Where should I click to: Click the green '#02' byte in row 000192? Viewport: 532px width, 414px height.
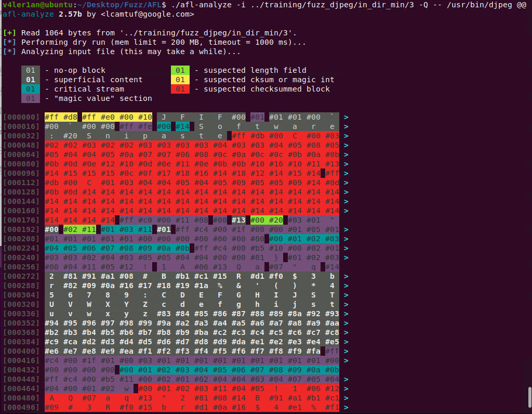pyautogui.click(x=70, y=229)
